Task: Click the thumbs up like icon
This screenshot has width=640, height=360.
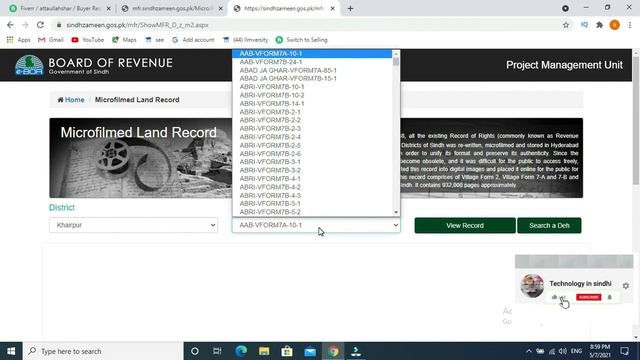Action: 554,297
